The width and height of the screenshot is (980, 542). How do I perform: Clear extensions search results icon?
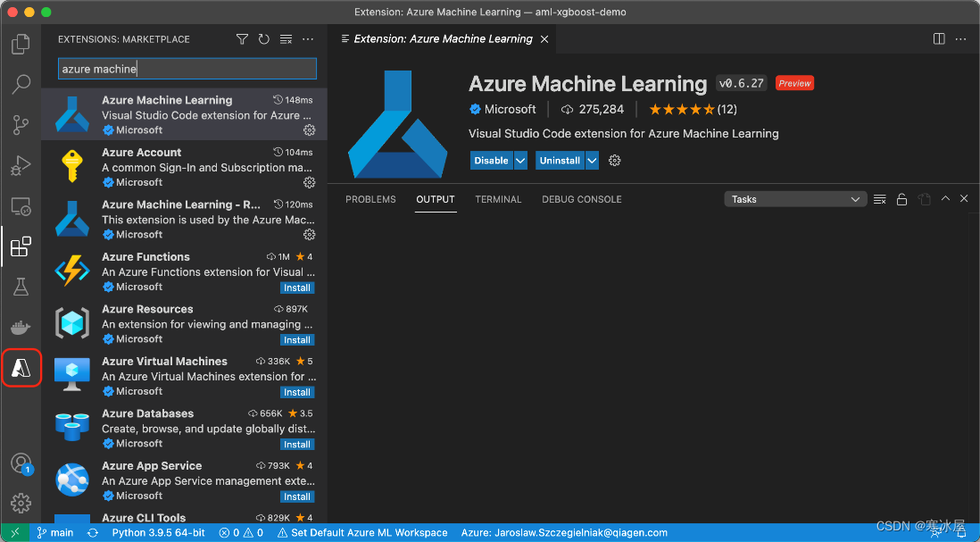[x=286, y=39]
